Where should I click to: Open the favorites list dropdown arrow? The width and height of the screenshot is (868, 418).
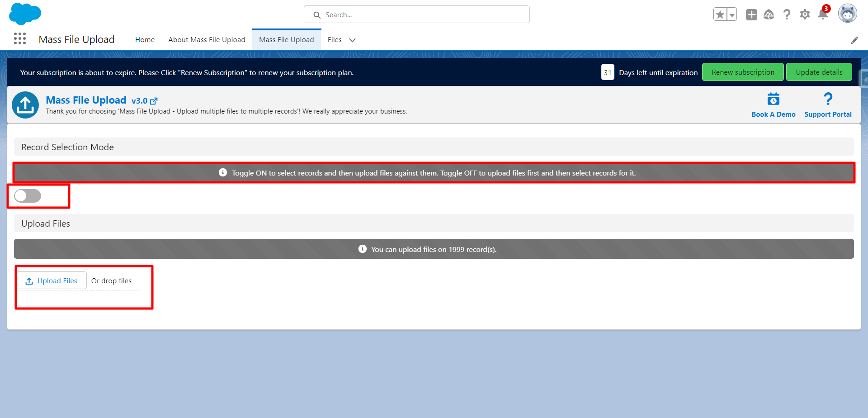tap(732, 14)
